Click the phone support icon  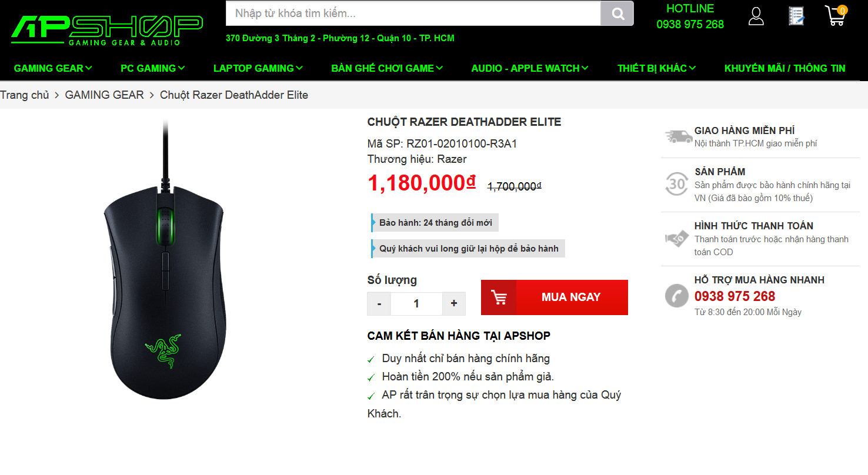[677, 295]
